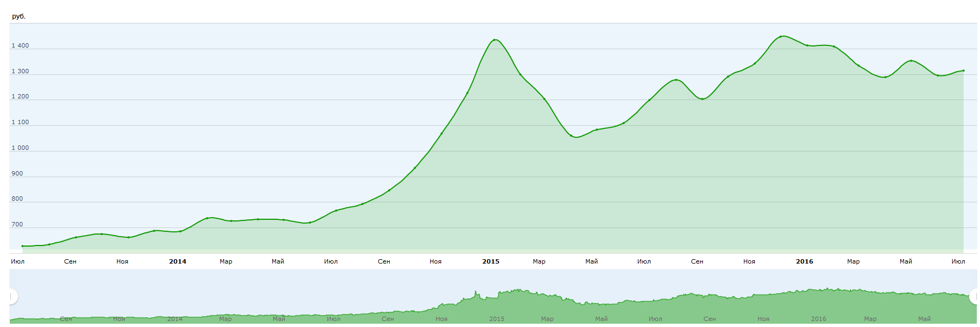Click 2015 in the bottom navigator strip
Image resolution: width=980 pixels, height=327 pixels.
click(x=497, y=319)
